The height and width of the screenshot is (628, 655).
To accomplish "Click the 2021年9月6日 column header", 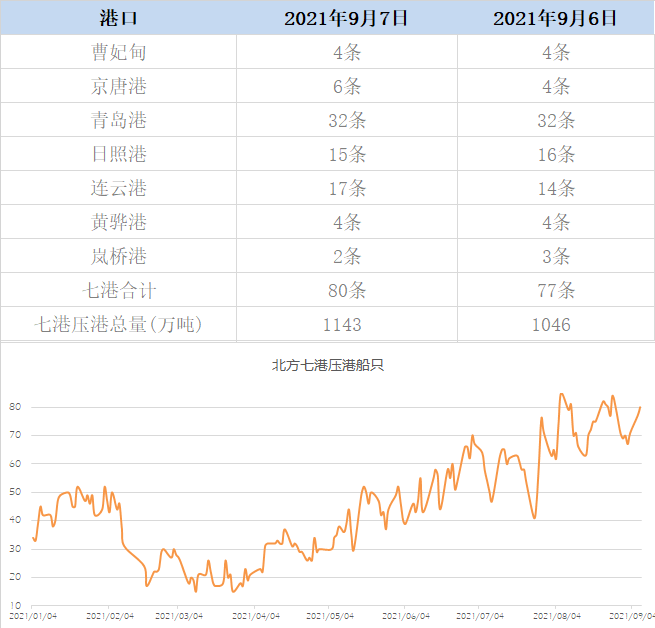I will [x=555, y=18].
